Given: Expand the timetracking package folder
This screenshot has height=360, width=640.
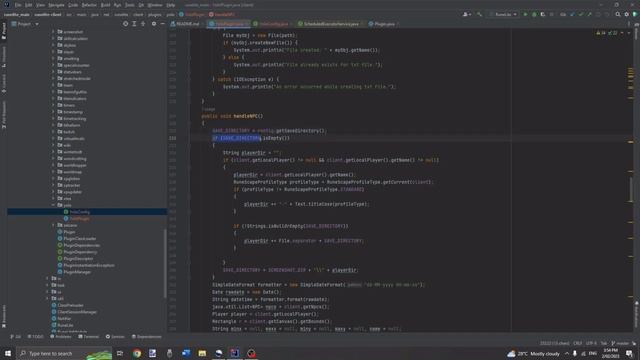Looking at the screenshot, I should pos(53,118).
